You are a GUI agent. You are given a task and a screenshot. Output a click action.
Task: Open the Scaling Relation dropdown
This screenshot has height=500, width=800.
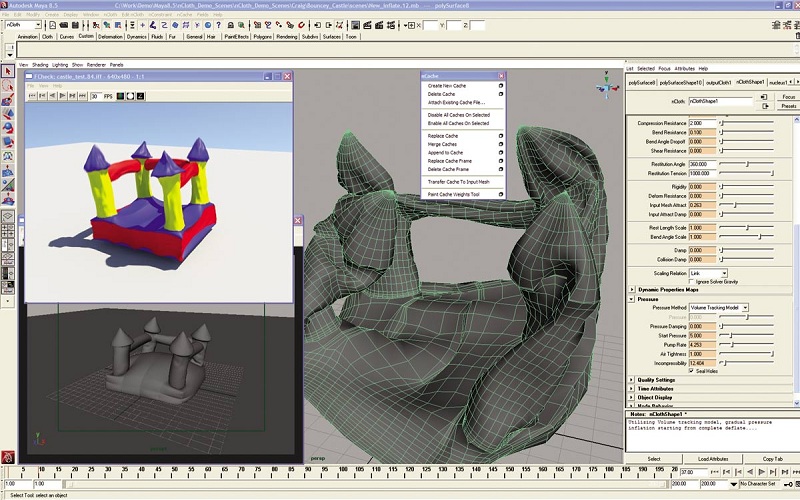pos(708,272)
